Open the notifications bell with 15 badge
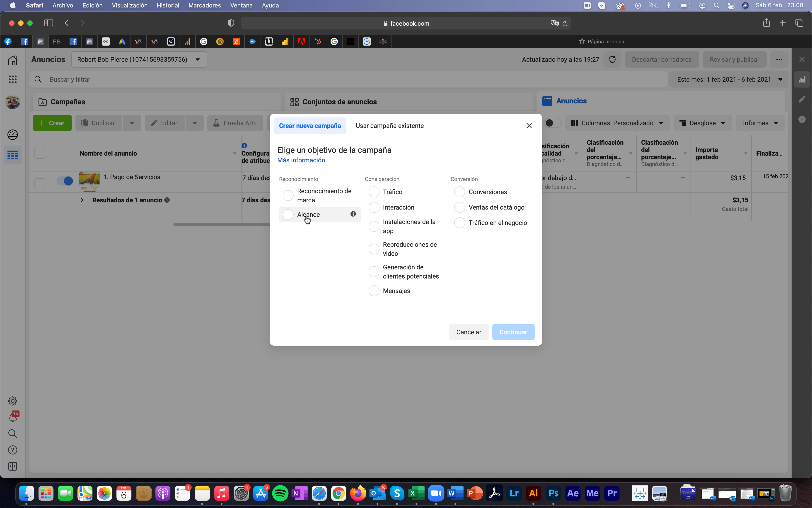 pyautogui.click(x=13, y=417)
